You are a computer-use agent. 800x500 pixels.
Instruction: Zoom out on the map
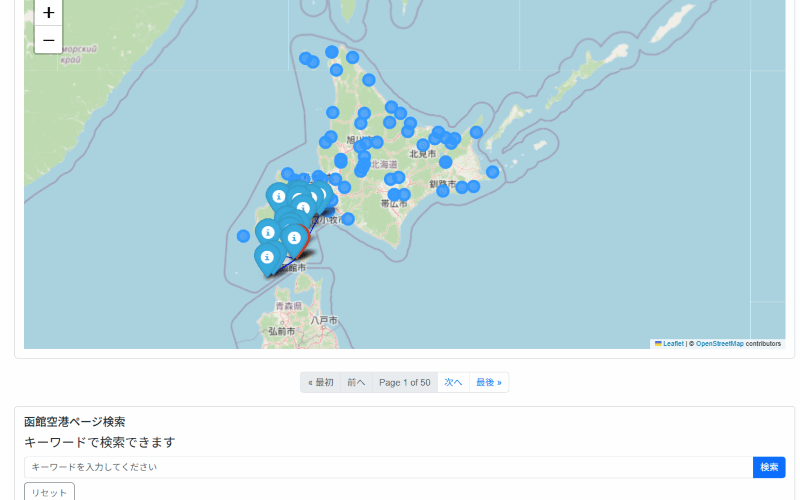click(x=48, y=39)
